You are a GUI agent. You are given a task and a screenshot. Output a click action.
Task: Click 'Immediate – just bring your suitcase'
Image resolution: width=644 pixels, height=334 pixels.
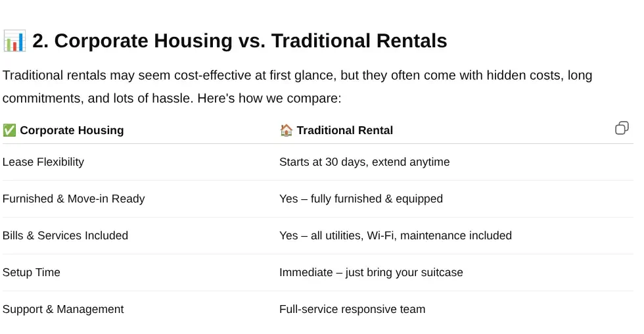pos(371,272)
